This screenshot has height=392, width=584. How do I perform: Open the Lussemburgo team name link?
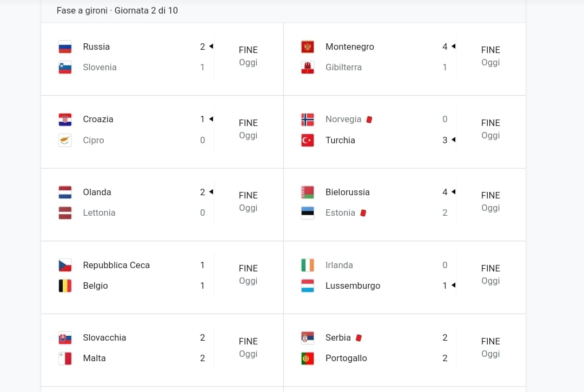click(x=353, y=285)
